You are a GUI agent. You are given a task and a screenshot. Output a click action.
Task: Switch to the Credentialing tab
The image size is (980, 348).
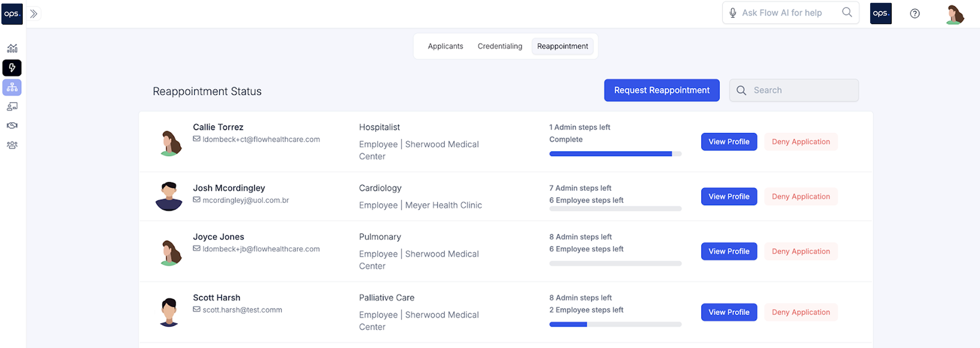click(x=500, y=46)
